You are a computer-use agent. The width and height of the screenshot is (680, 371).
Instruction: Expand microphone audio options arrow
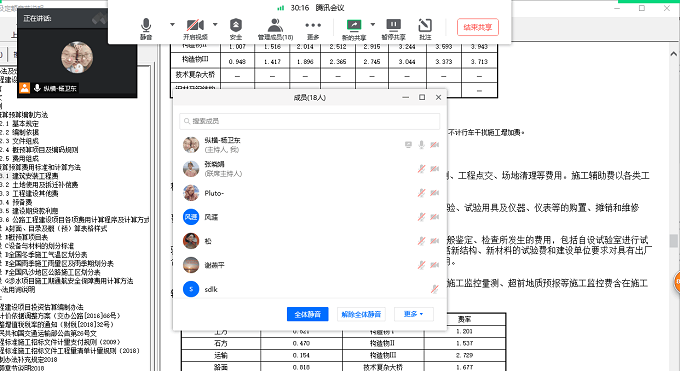click(x=172, y=24)
